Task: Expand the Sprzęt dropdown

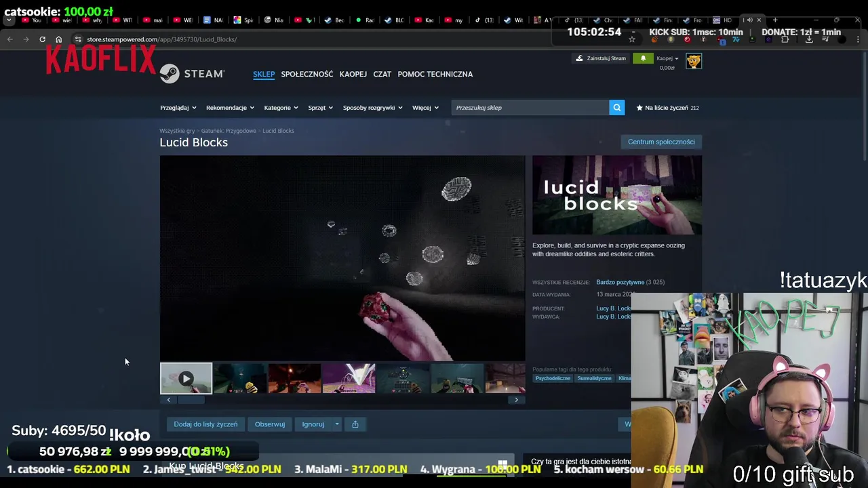Action: 321,108
